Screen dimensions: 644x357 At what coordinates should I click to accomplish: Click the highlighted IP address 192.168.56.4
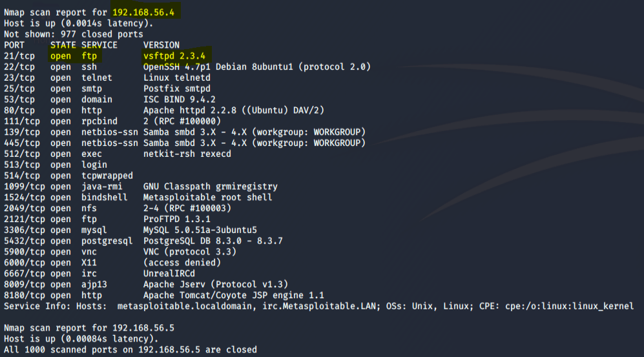[x=146, y=12]
